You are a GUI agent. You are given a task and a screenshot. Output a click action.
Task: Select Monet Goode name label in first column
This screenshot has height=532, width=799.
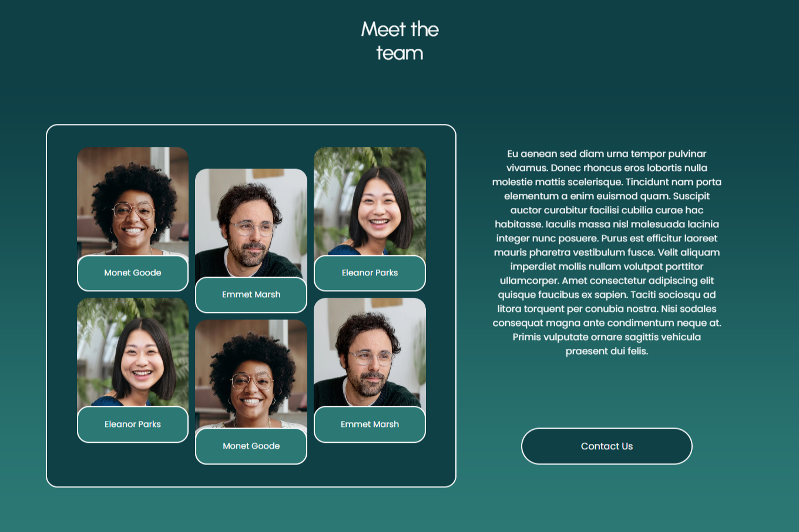[x=133, y=273]
